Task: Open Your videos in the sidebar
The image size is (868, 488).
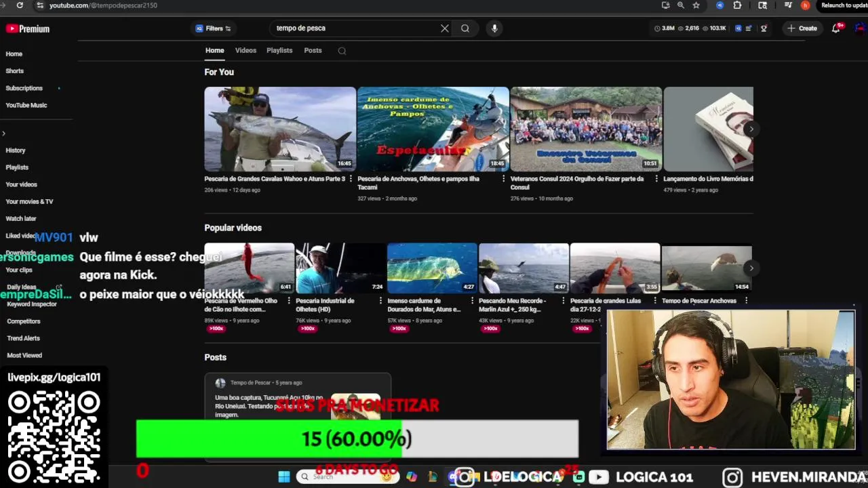Action: [x=21, y=184]
